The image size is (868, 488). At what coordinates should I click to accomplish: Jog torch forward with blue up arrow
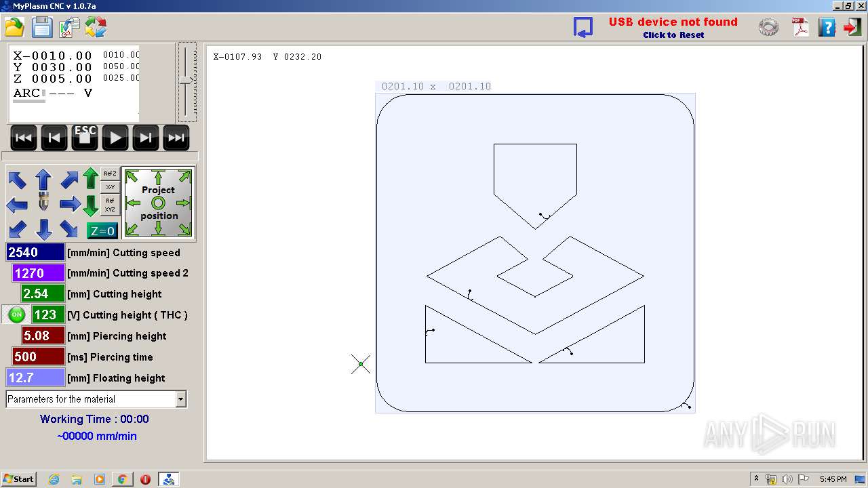tap(43, 180)
